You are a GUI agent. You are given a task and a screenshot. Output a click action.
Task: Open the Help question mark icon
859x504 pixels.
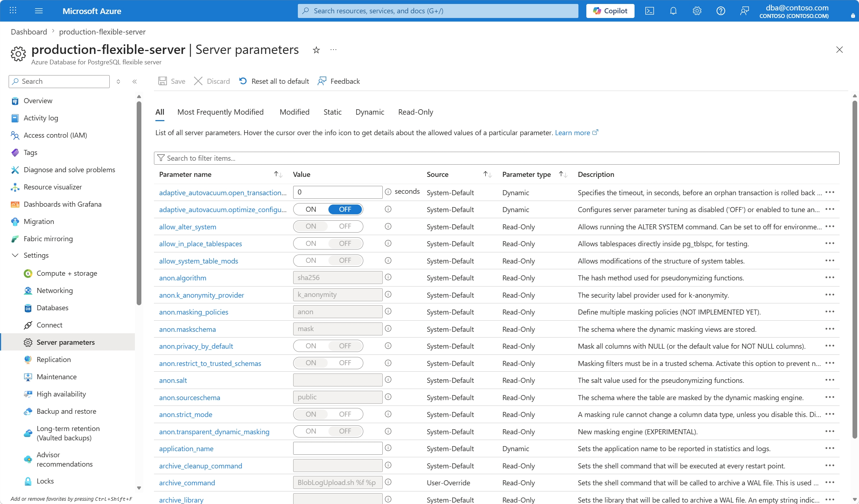(721, 11)
